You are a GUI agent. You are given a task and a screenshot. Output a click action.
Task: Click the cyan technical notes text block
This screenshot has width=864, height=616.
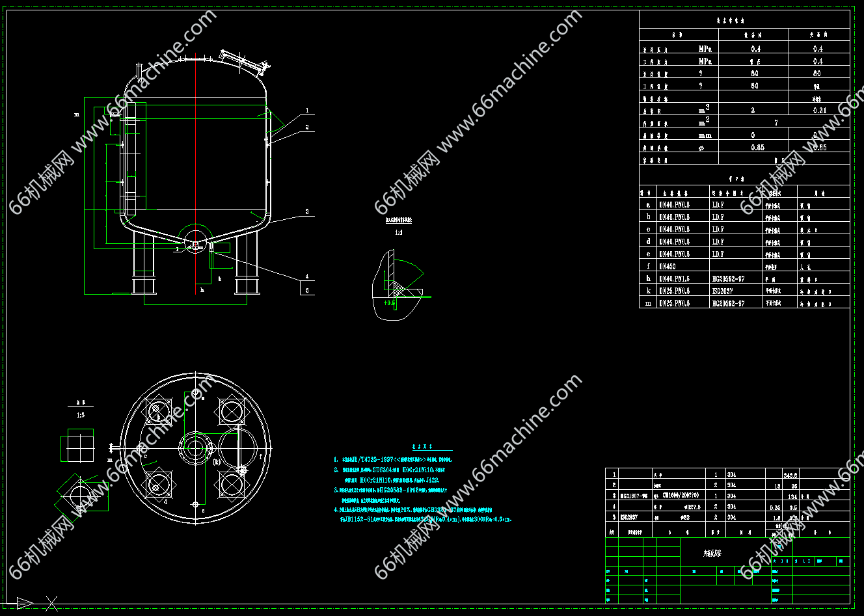pyautogui.click(x=422, y=489)
